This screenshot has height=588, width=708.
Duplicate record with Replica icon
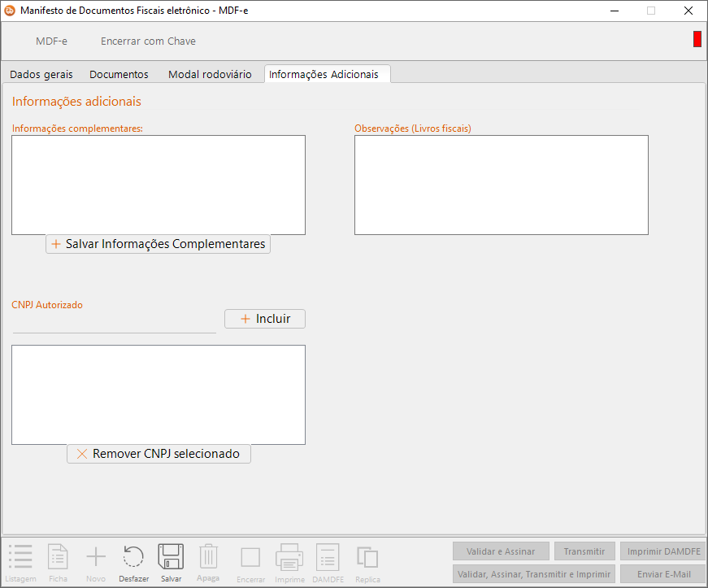tap(367, 558)
